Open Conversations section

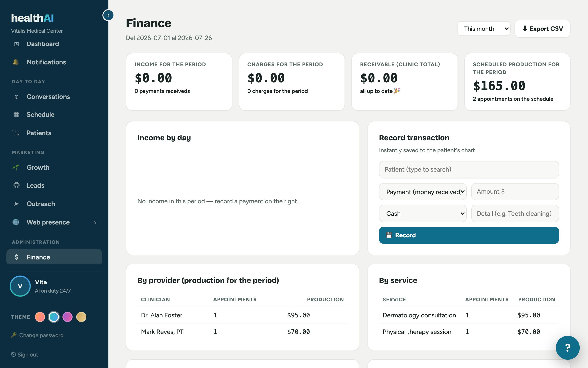(54, 97)
